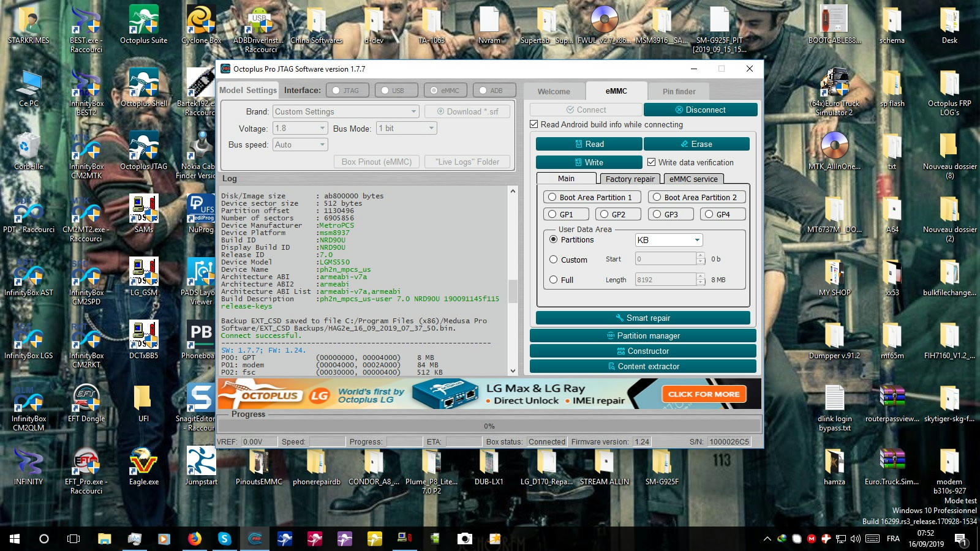
Task: Click the Windows Start button
Action: [15, 539]
